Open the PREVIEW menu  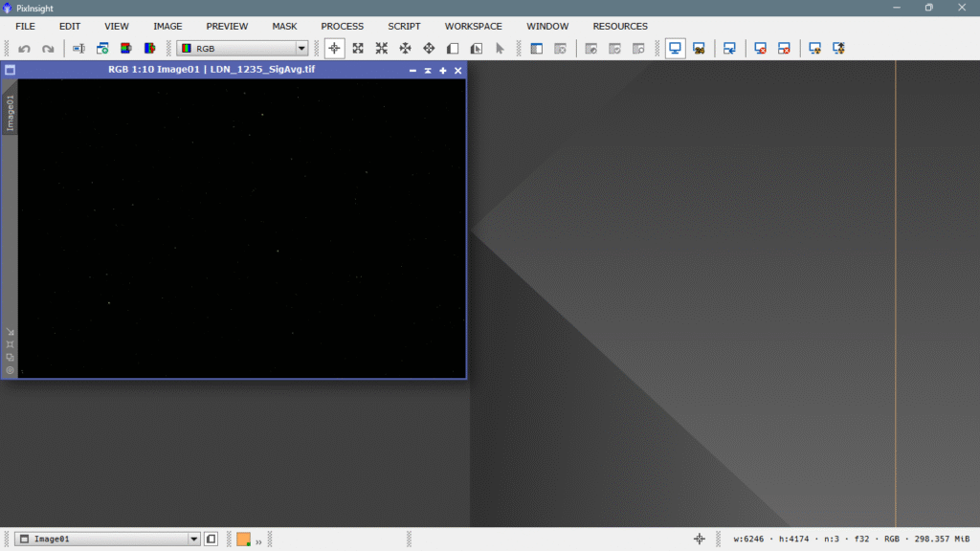[227, 26]
